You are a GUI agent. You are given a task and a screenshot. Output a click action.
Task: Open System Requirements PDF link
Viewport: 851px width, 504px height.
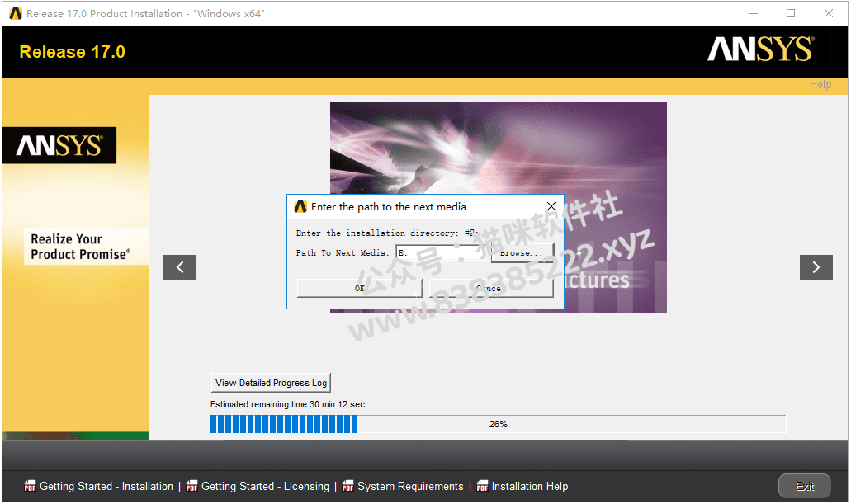tap(410, 486)
